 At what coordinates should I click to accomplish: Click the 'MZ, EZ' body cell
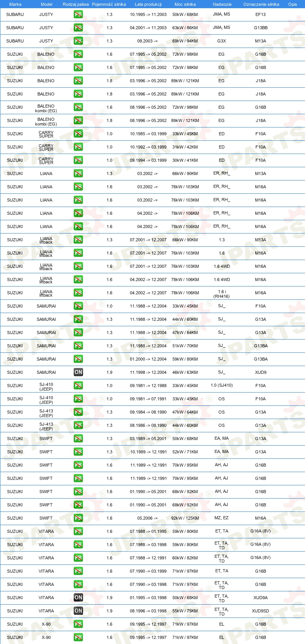click(222, 518)
